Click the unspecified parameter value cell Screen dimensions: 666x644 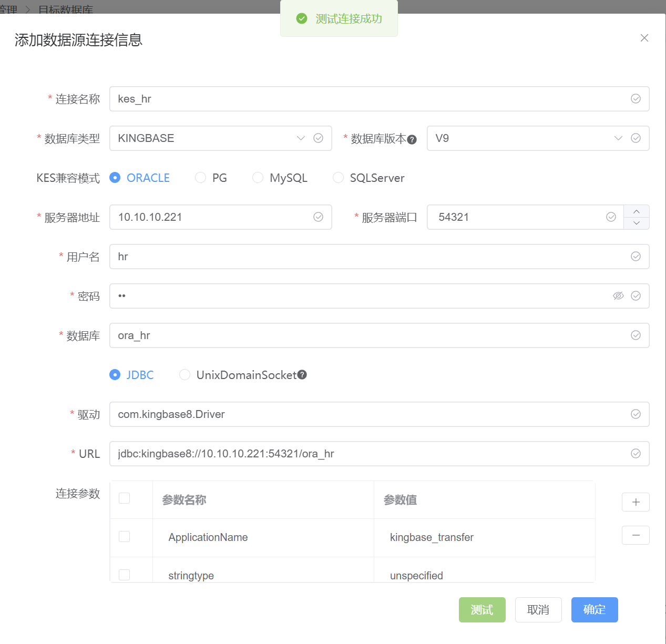(485, 570)
